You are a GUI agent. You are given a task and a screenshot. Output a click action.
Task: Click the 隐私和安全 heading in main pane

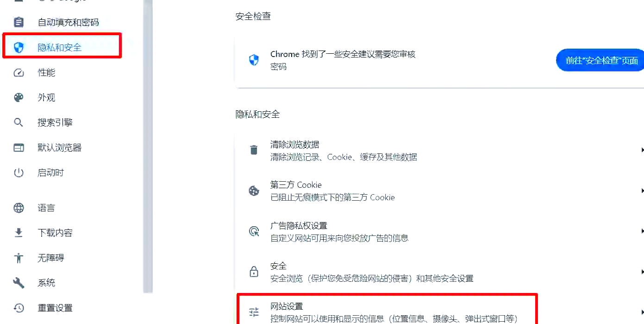click(258, 114)
